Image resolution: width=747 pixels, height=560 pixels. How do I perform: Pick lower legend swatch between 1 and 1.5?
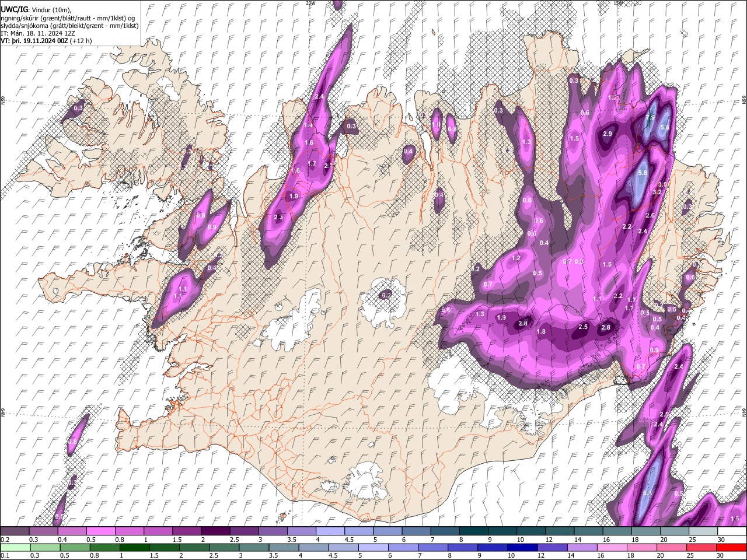(134, 547)
